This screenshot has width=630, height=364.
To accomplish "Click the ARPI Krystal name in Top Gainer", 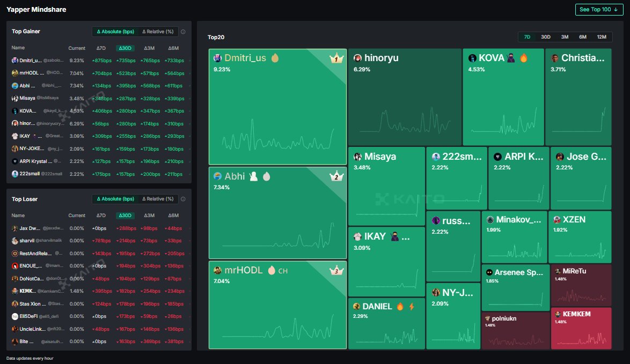I will (36, 161).
